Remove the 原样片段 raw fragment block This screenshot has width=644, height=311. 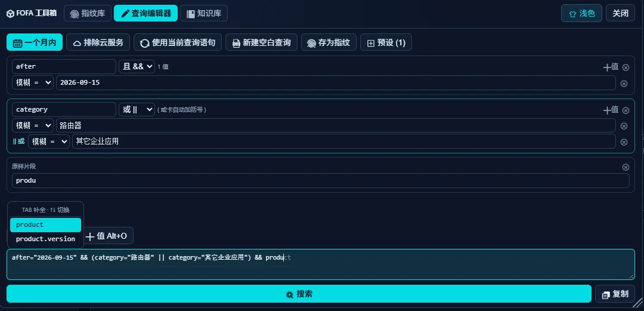click(x=626, y=167)
